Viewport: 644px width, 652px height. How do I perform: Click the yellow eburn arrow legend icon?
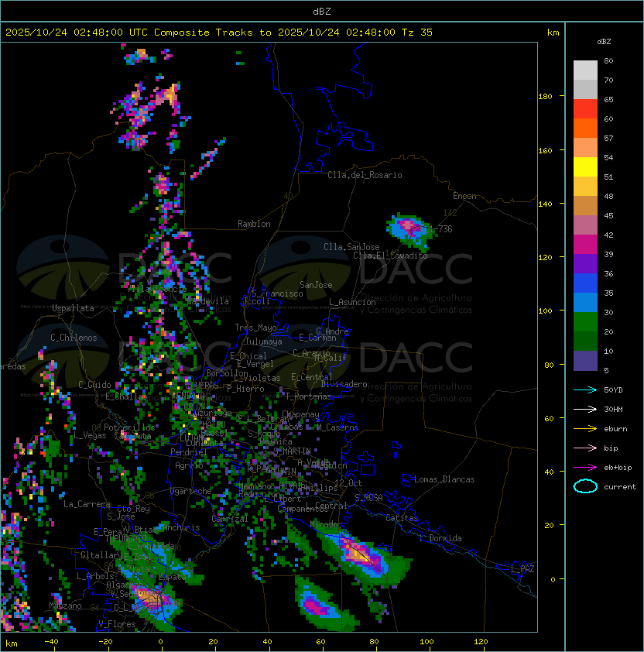point(585,429)
